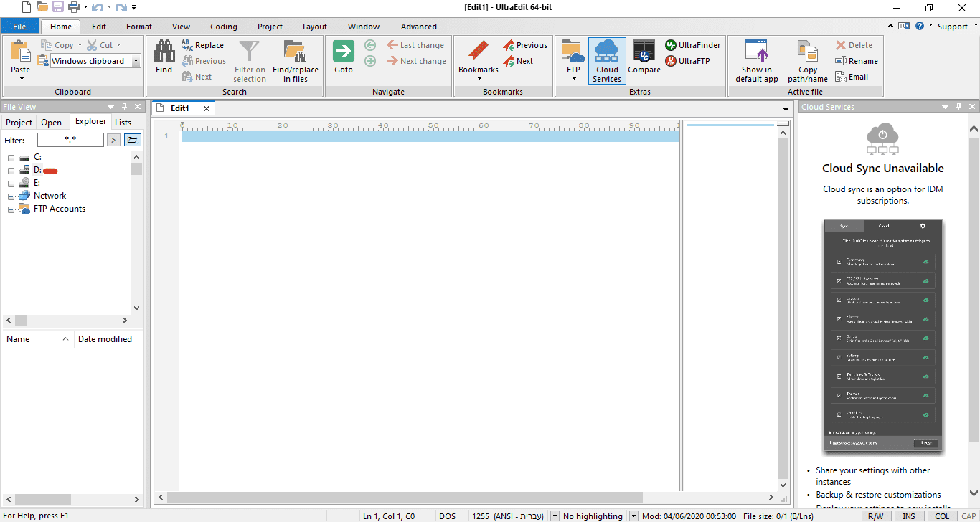
Task: Open Find/replace in files tool
Action: (x=295, y=61)
